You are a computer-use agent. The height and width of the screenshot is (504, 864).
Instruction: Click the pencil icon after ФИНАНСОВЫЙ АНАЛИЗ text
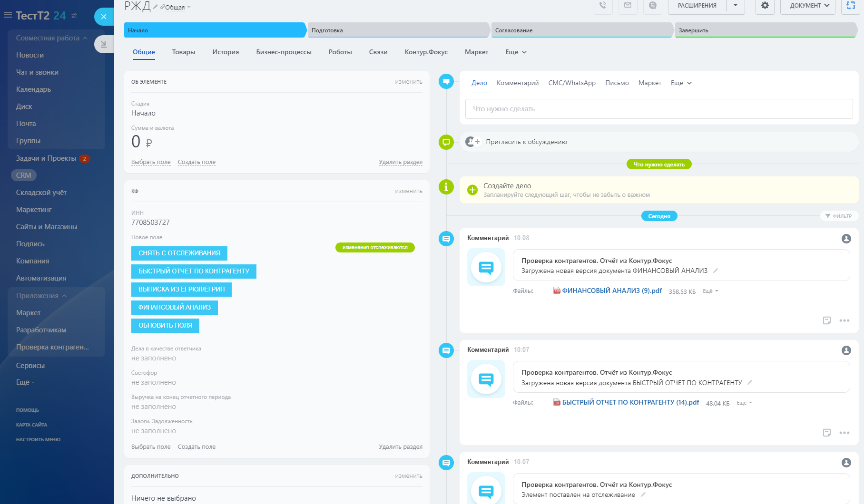(715, 271)
